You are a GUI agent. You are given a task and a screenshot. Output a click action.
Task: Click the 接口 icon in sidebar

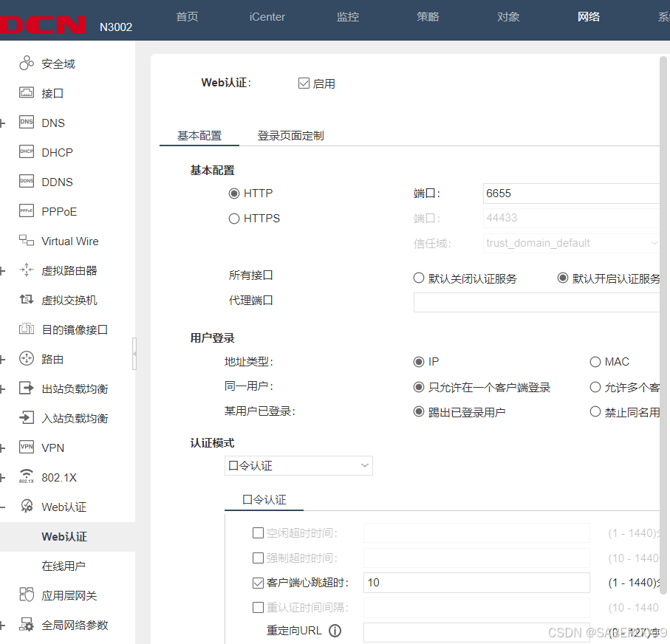[27, 92]
